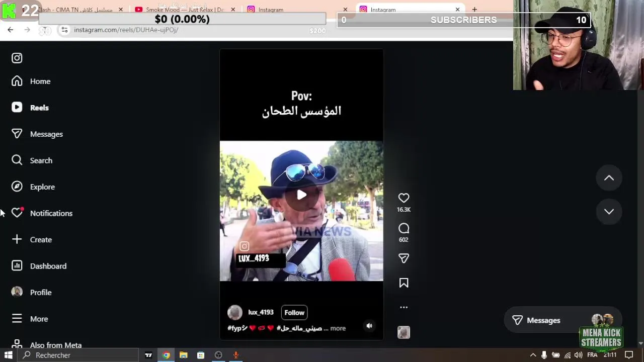Switch to the first Instagram tab
The image size is (644, 362).
pos(297,10)
